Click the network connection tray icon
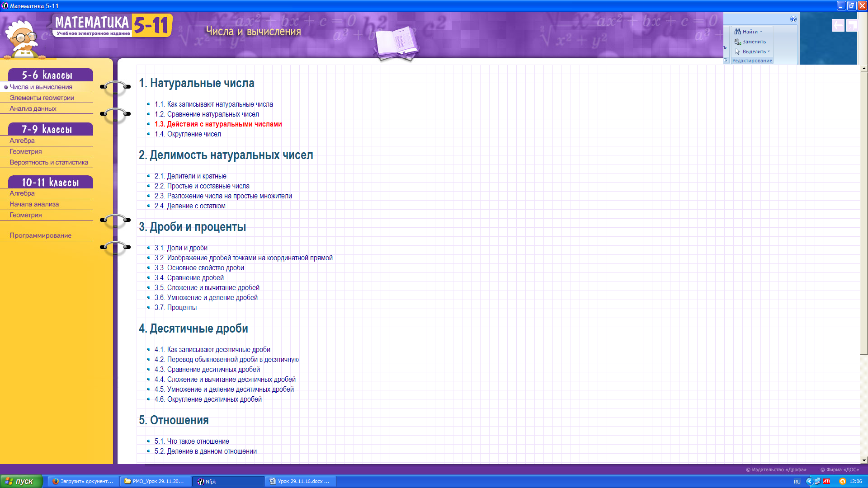Screen dimensions: 868x488 tap(817, 481)
